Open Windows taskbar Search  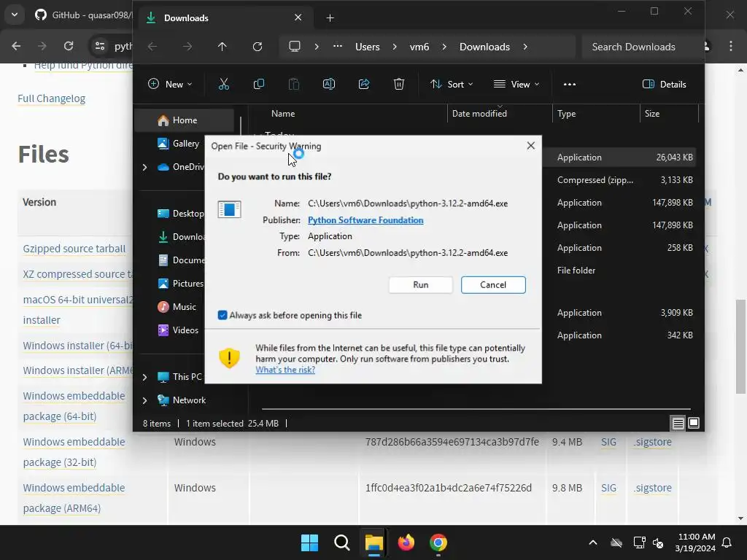pyautogui.click(x=341, y=542)
